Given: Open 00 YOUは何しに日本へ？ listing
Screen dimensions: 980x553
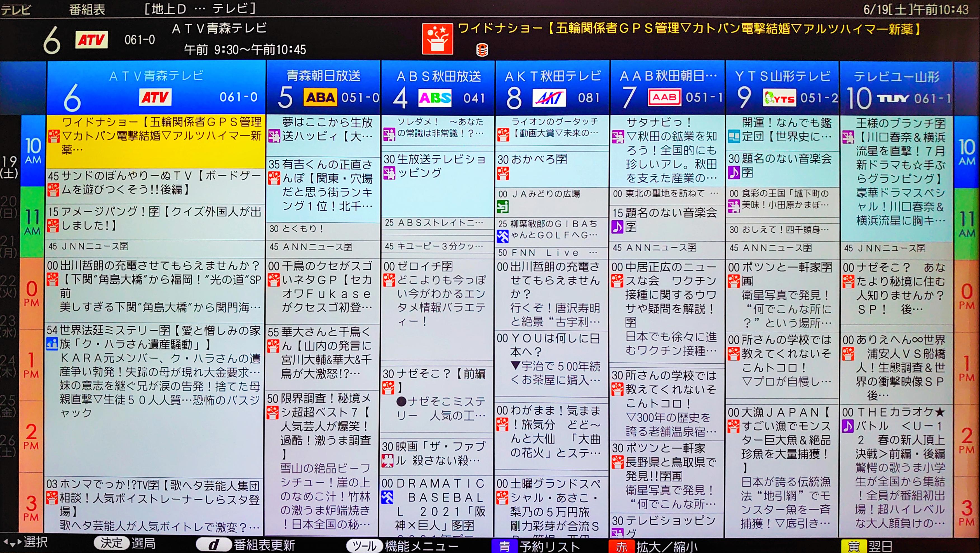Looking at the screenshot, I should point(551,364).
